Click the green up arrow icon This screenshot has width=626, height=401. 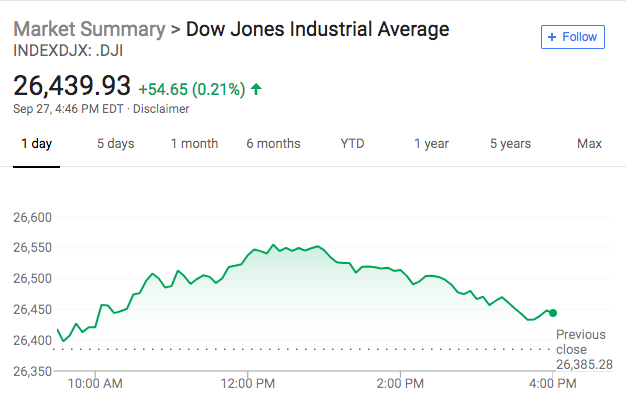257,89
